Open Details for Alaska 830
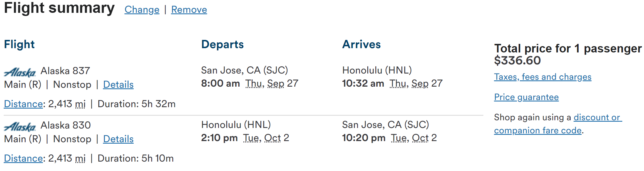The image size is (644, 171). tap(118, 139)
